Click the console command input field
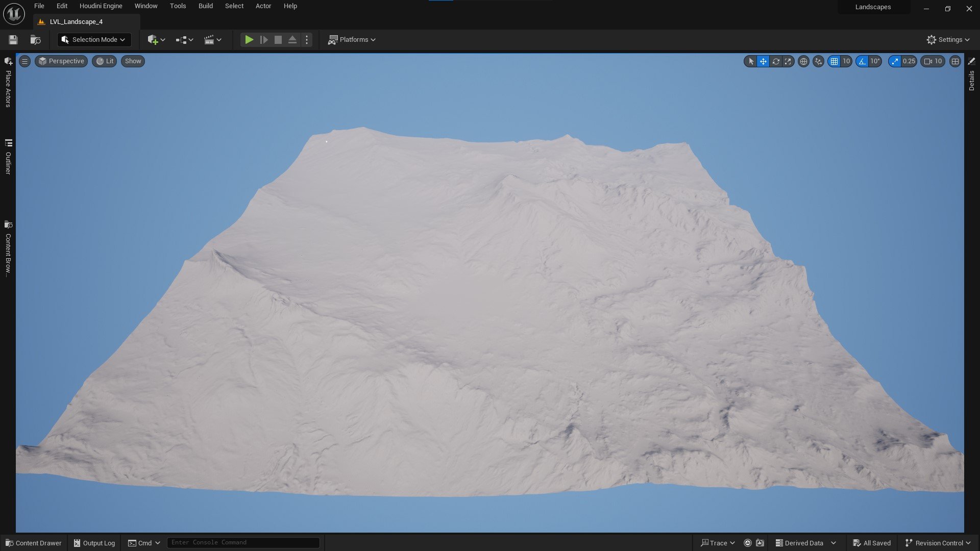The image size is (980, 551). click(243, 542)
